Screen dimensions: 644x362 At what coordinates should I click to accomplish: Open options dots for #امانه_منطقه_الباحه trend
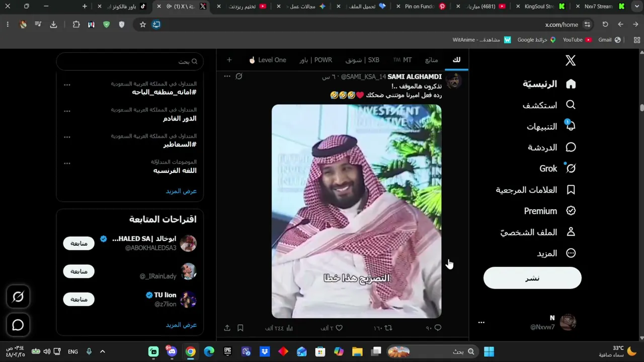67,85
